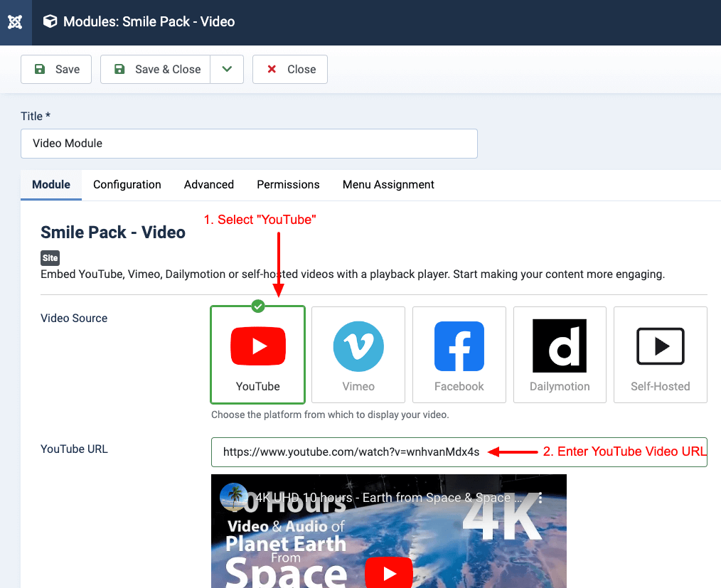Click the 'Video Source' label
721x588 pixels.
[x=74, y=318]
